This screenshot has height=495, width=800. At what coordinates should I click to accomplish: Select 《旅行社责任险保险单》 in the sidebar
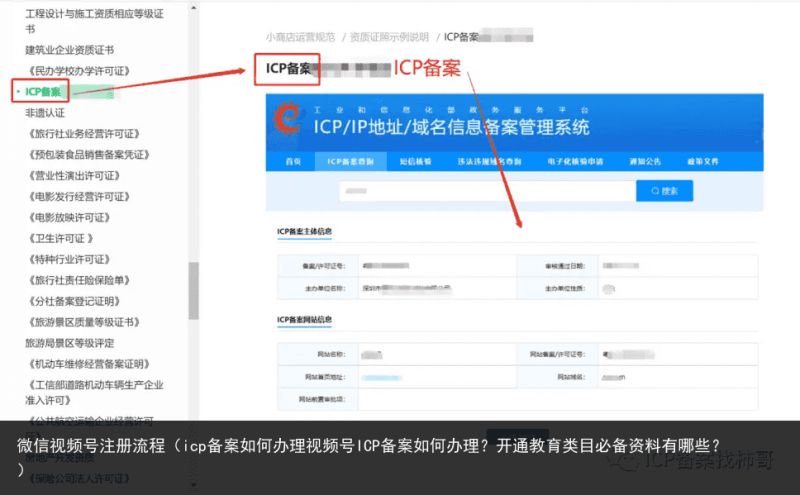point(77,280)
